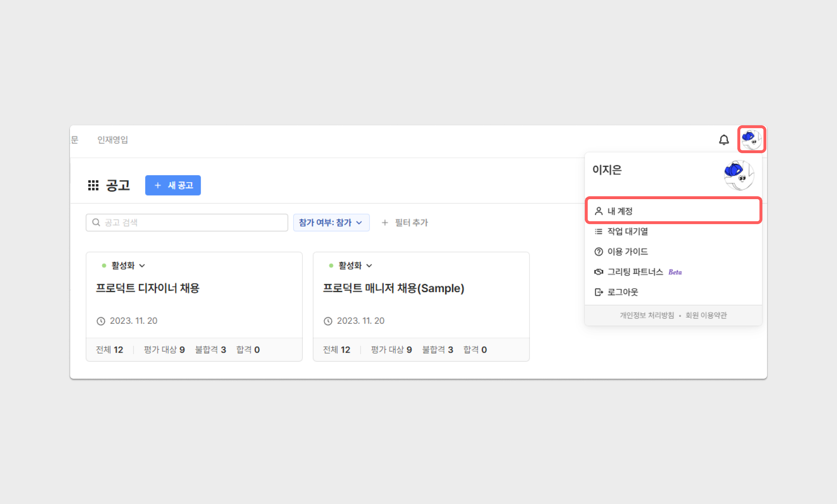837x504 pixels.
Task: Click 로그아웃 to sign out
Action: point(622,292)
